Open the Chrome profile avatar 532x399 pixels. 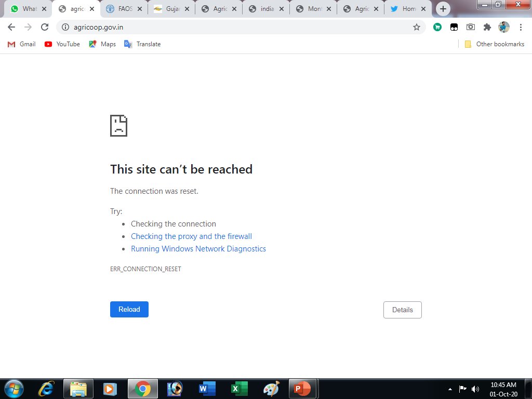point(504,27)
